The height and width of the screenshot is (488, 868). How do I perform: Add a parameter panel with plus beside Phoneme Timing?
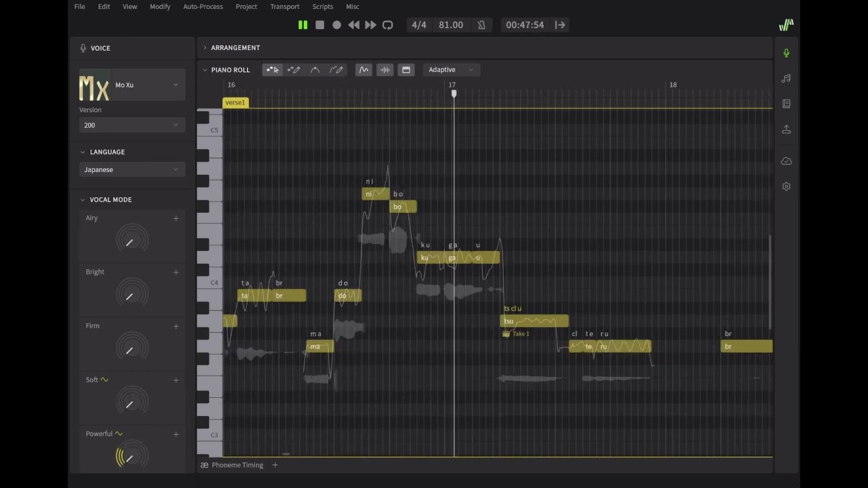(x=275, y=465)
